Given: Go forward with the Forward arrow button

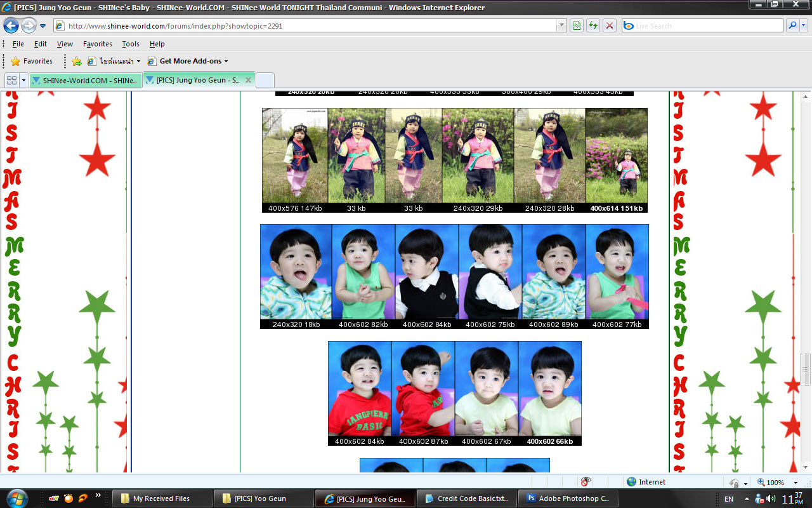Looking at the screenshot, I should [29, 26].
